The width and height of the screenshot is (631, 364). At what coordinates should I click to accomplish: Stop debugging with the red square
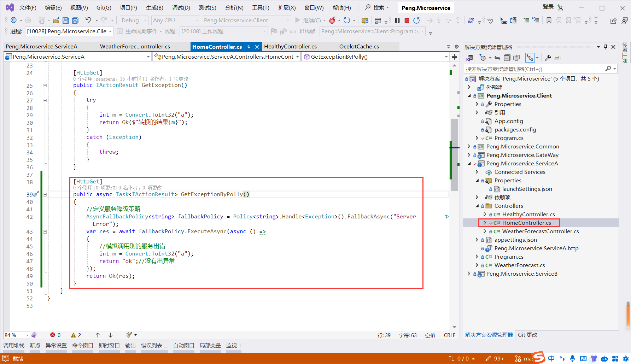click(x=407, y=20)
